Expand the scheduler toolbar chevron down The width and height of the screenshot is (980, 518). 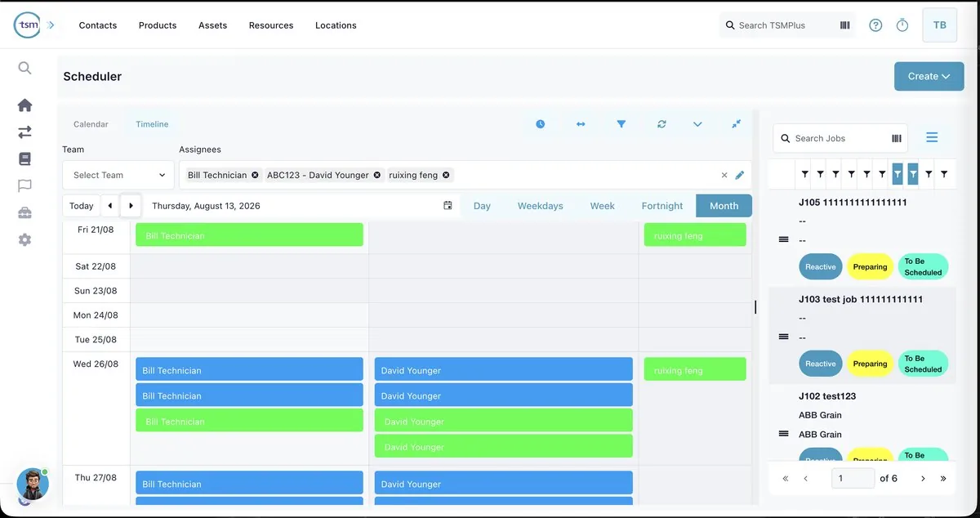pyautogui.click(x=697, y=124)
